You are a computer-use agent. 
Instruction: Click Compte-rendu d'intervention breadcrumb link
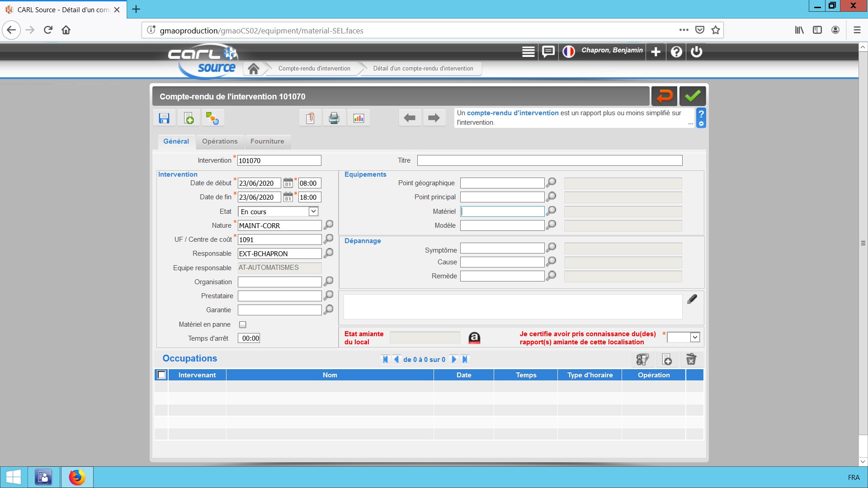pyautogui.click(x=314, y=69)
